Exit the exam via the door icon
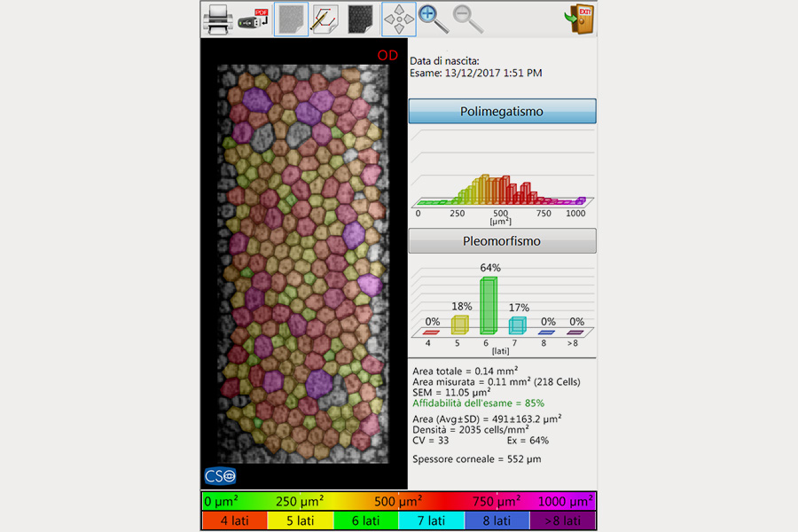This screenshot has height=532, width=798. pos(579,20)
